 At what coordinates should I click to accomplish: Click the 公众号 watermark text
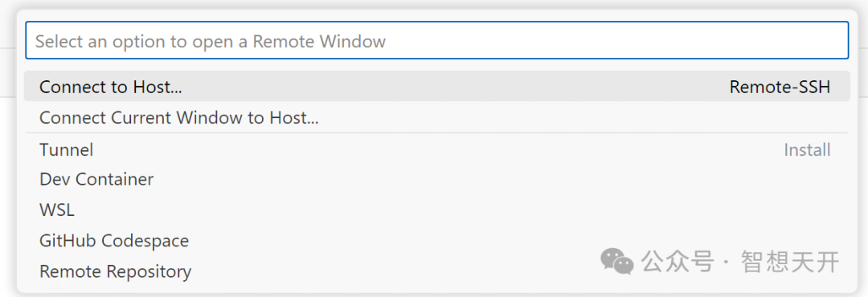point(677,261)
